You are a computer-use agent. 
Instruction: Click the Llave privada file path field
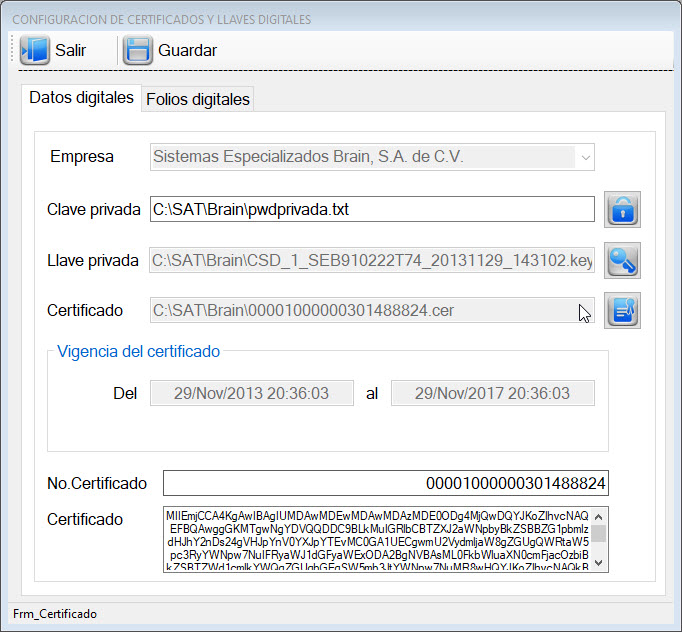coord(372,261)
